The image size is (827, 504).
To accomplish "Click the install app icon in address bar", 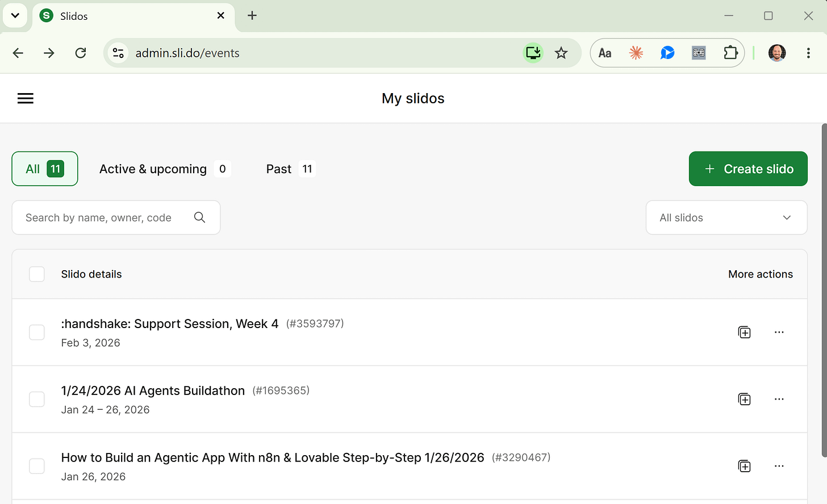I will (533, 53).
